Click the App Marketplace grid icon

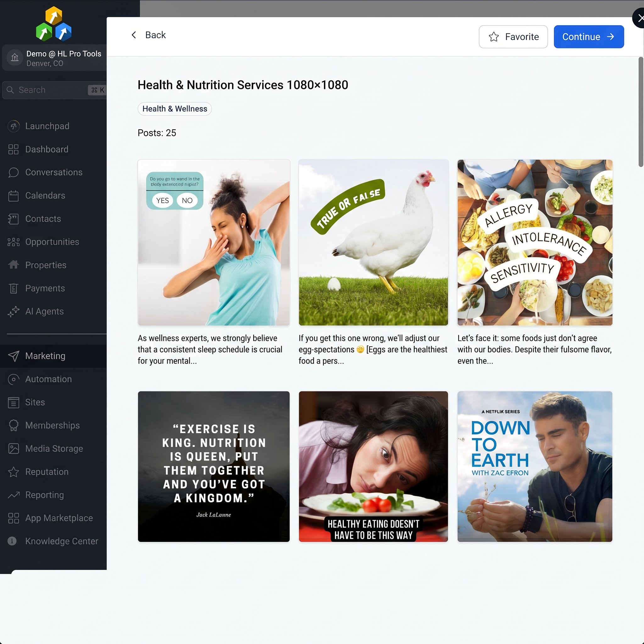13,518
